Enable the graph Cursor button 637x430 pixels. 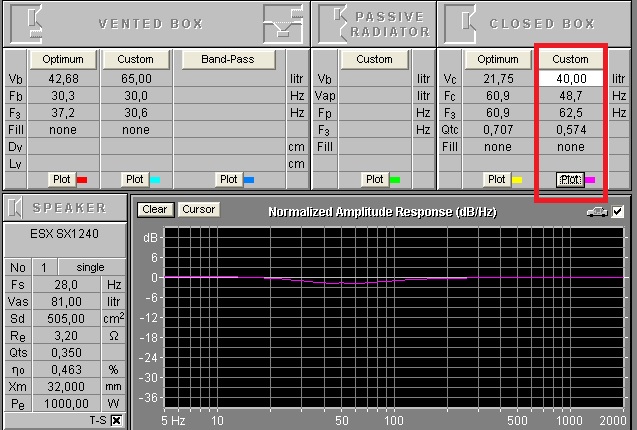[x=198, y=210]
